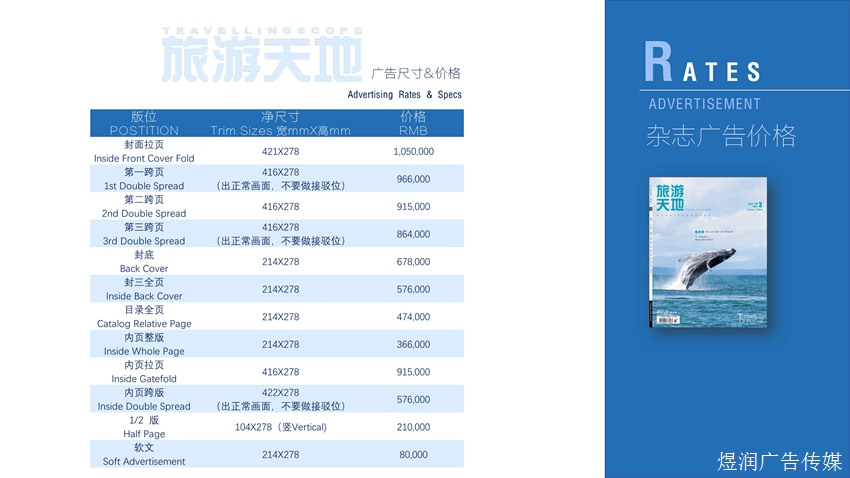Click the 'POSTITION' column header
The height and width of the screenshot is (478, 850).
click(x=144, y=131)
